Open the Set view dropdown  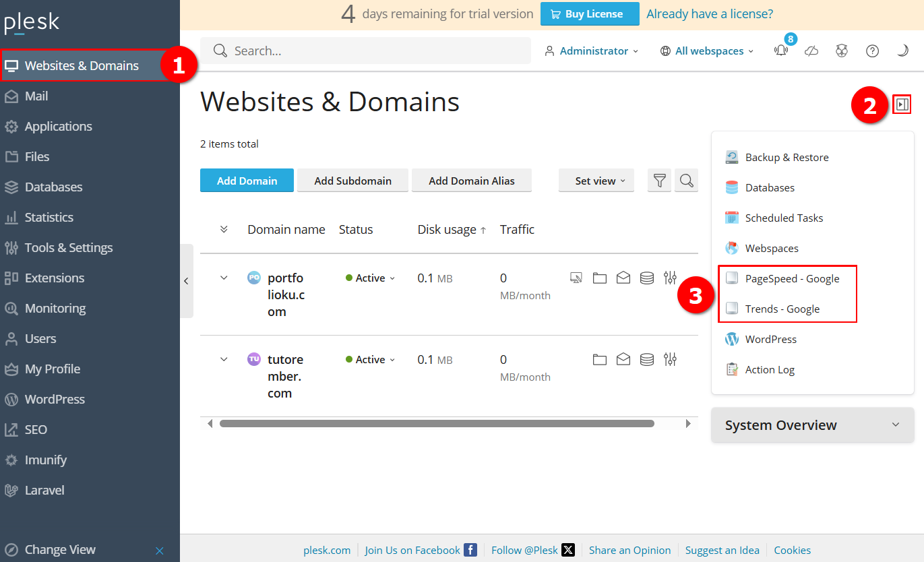(596, 181)
